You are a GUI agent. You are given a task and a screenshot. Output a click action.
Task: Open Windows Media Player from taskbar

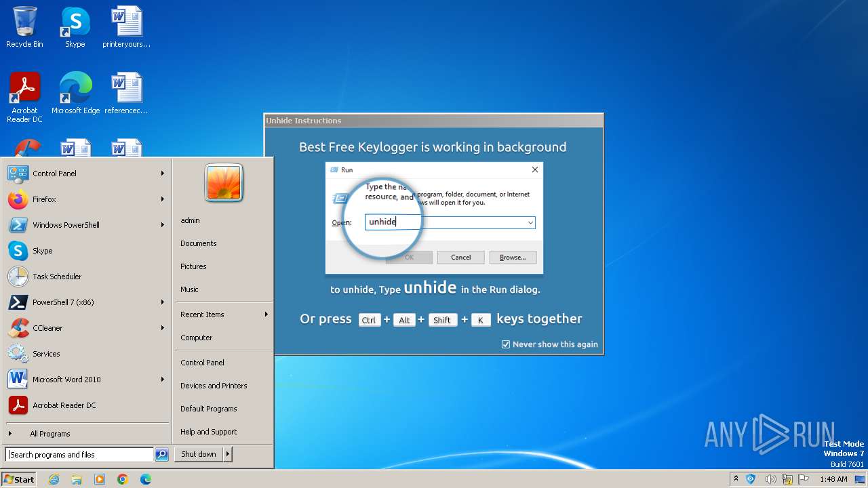pos(100,479)
